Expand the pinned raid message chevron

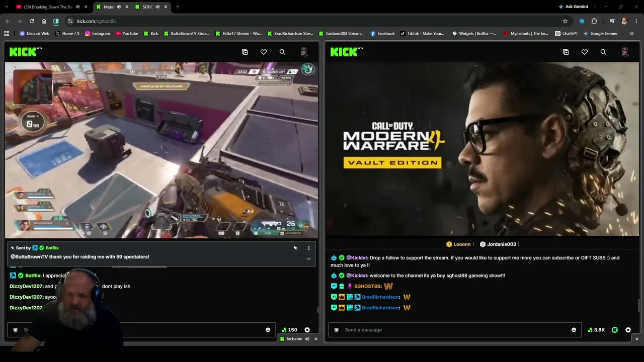click(309, 258)
